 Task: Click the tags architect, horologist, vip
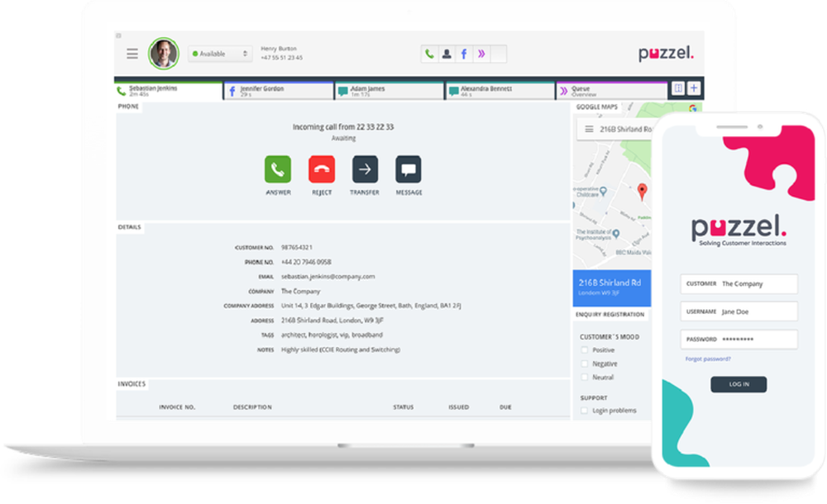[332, 335]
